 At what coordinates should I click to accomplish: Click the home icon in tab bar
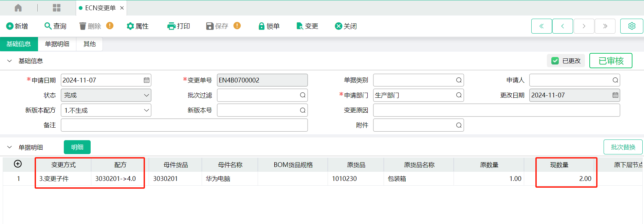click(x=18, y=8)
